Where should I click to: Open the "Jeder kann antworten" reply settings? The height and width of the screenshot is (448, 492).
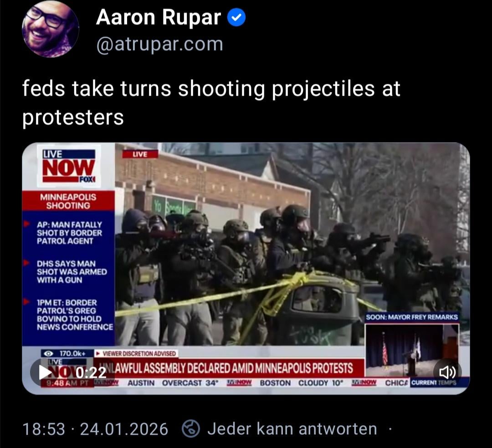292,428
